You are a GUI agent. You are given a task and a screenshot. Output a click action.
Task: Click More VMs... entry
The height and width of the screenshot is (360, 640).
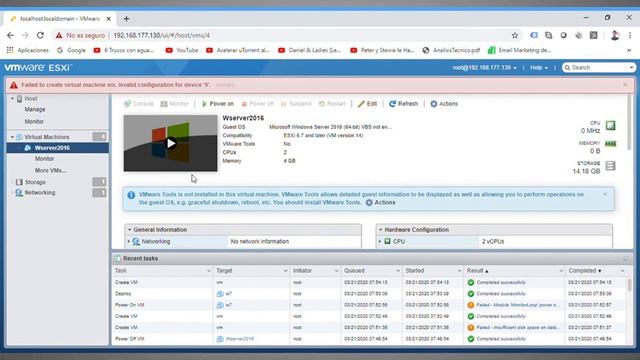coord(51,171)
